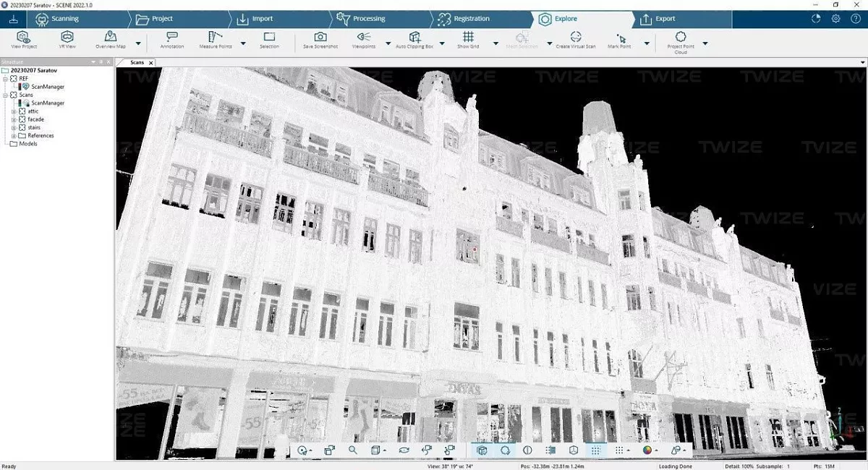Toggle the highlighted dotted points display button
The width and height of the screenshot is (868, 470).
click(596, 450)
